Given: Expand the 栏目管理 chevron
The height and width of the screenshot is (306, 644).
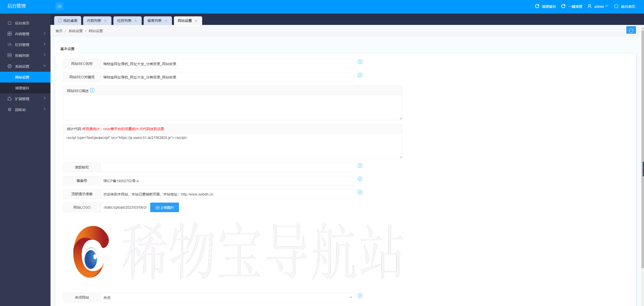Looking at the screenshot, I should click(x=45, y=44).
